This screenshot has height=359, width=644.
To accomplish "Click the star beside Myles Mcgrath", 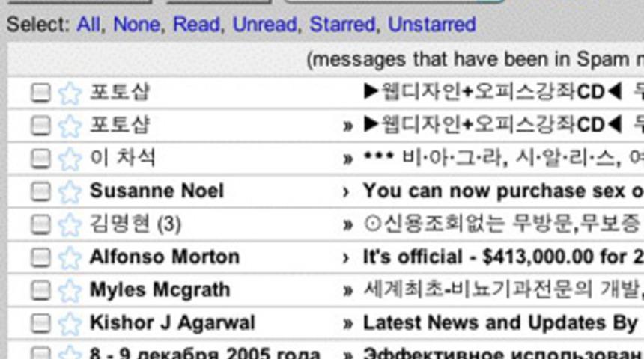I will (70, 290).
